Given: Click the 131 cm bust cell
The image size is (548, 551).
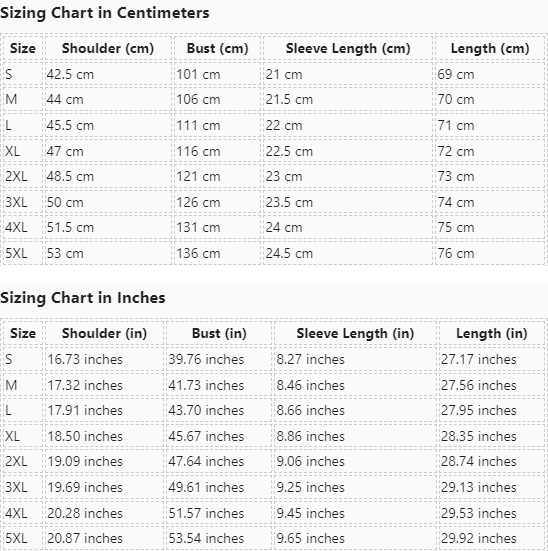Looking at the screenshot, I should tap(218, 227).
